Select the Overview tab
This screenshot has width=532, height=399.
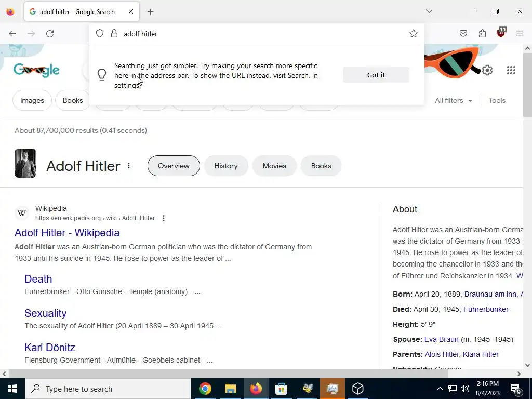coord(174,166)
